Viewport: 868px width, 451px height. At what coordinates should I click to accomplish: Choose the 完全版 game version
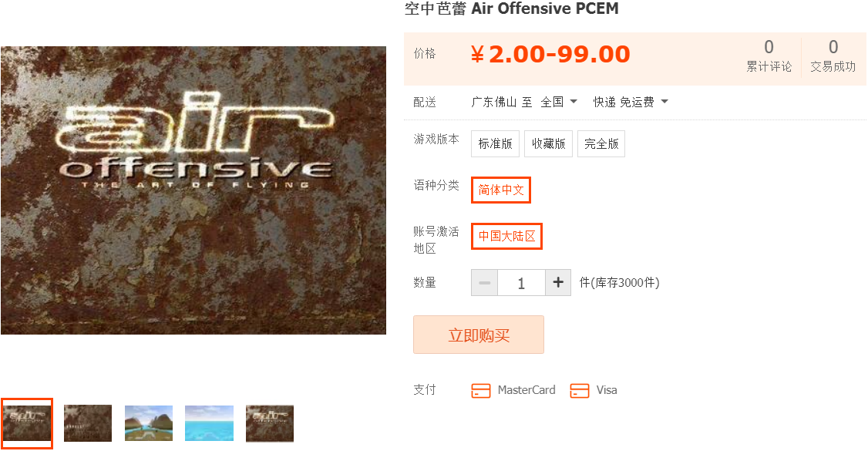[601, 144]
